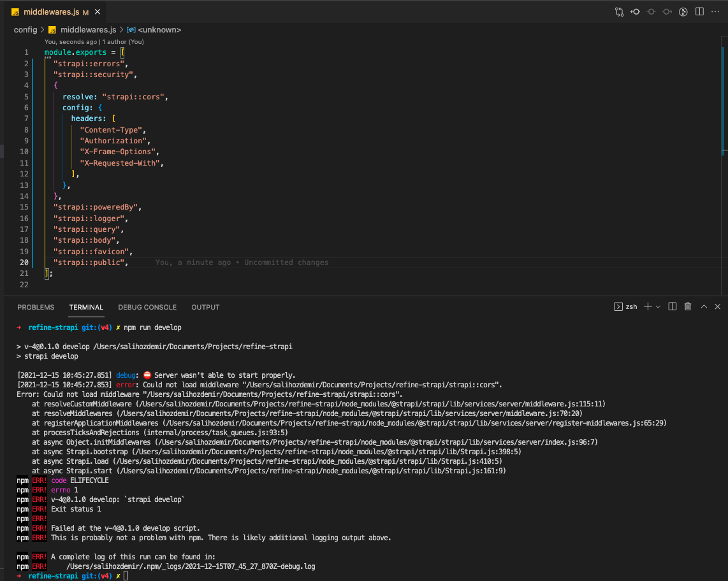Switch to the DEBUG CONSOLE tab
Screen dimensions: 728x581
(147, 307)
